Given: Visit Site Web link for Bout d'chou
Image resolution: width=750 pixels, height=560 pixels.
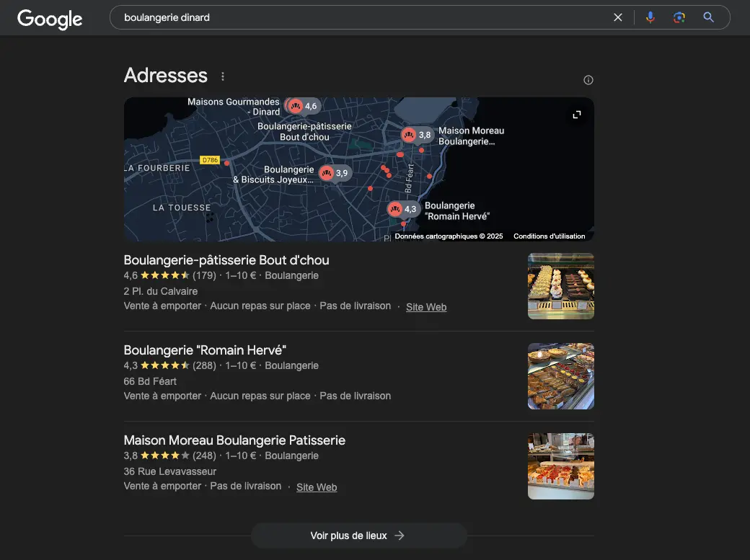Looking at the screenshot, I should 426,307.
